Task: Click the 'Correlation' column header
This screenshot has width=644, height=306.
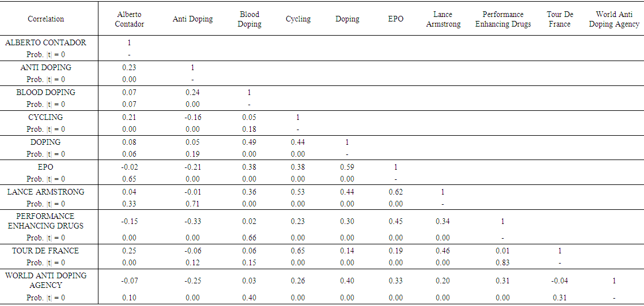Action: [46, 19]
